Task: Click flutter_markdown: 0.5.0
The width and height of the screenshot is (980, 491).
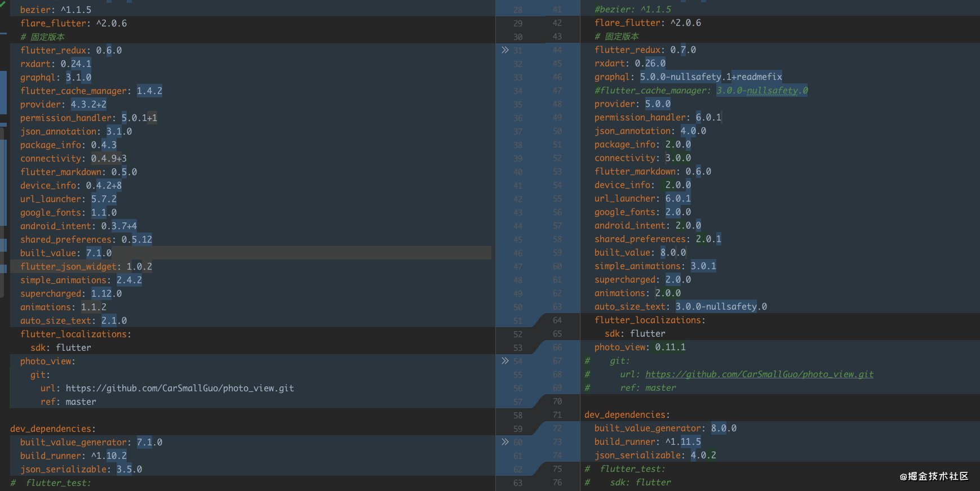Action: 78,172
